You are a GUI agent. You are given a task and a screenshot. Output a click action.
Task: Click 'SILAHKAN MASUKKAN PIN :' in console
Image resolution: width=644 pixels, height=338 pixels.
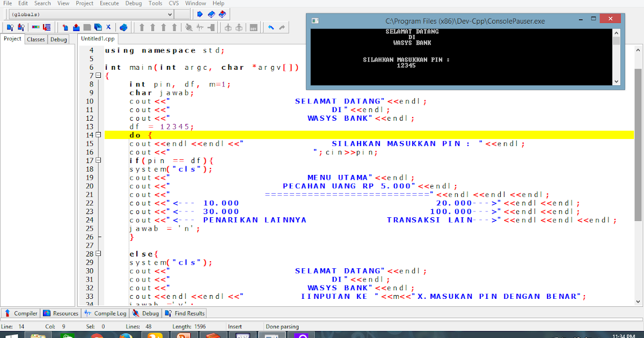coord(406,60)
